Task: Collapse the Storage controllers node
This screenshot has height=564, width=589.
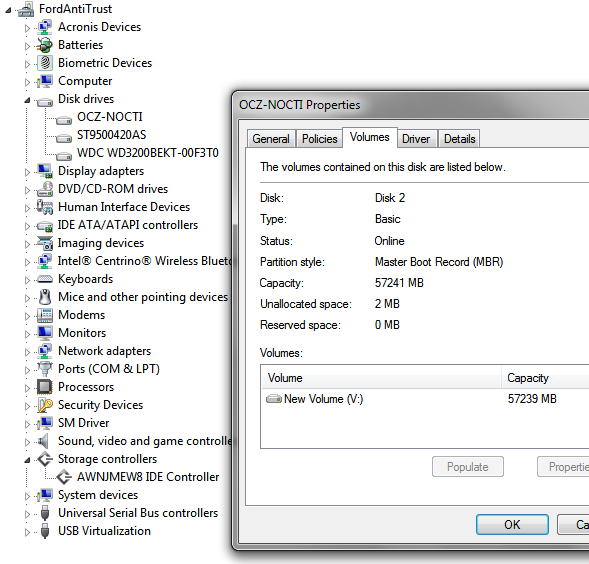Action: 27,460
